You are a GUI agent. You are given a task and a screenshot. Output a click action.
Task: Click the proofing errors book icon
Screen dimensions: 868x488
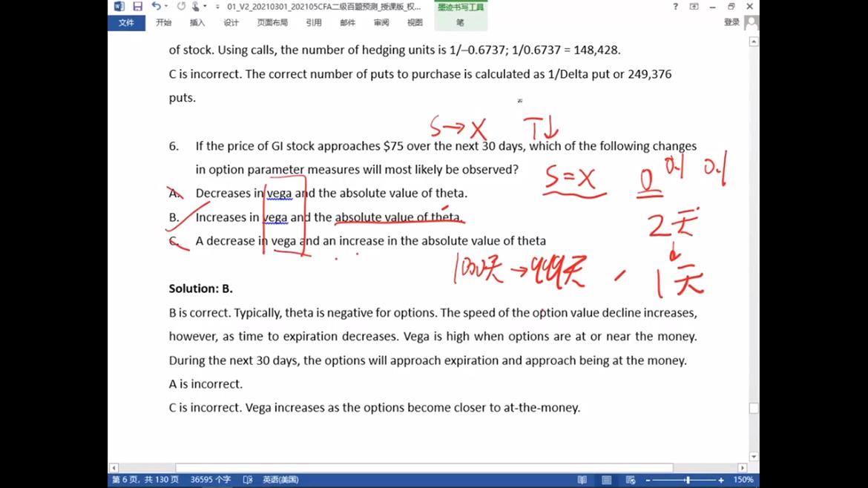coord(248,480)
